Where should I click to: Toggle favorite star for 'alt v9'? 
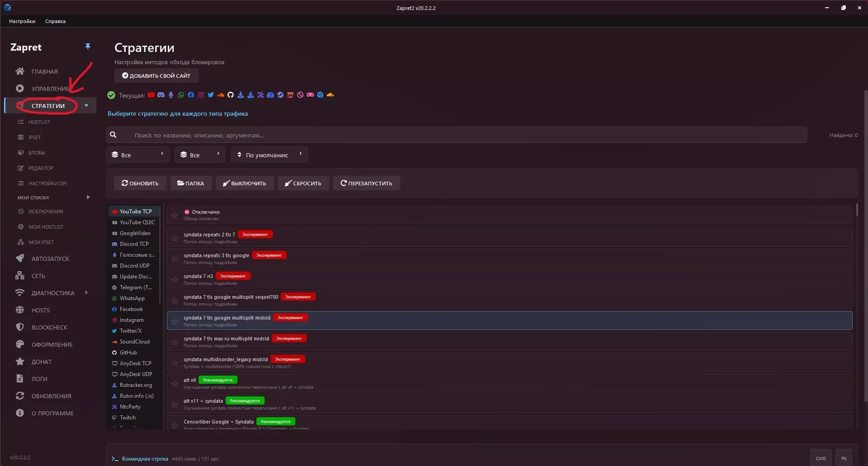point(175,383)
